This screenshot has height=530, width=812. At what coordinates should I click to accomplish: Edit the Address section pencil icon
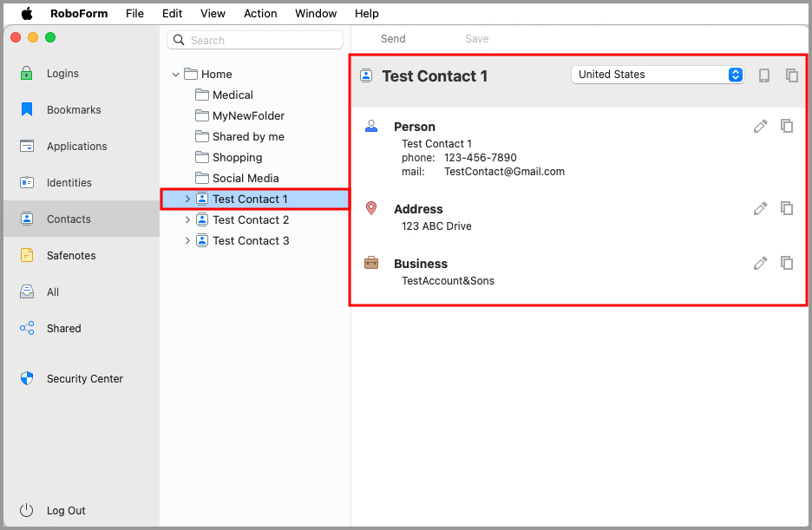coord(760,208)
